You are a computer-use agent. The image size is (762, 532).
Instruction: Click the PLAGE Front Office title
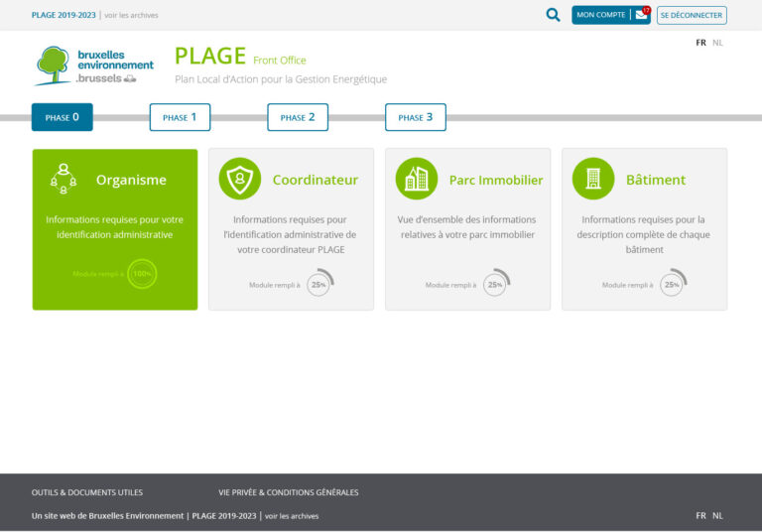click(240, 56)
